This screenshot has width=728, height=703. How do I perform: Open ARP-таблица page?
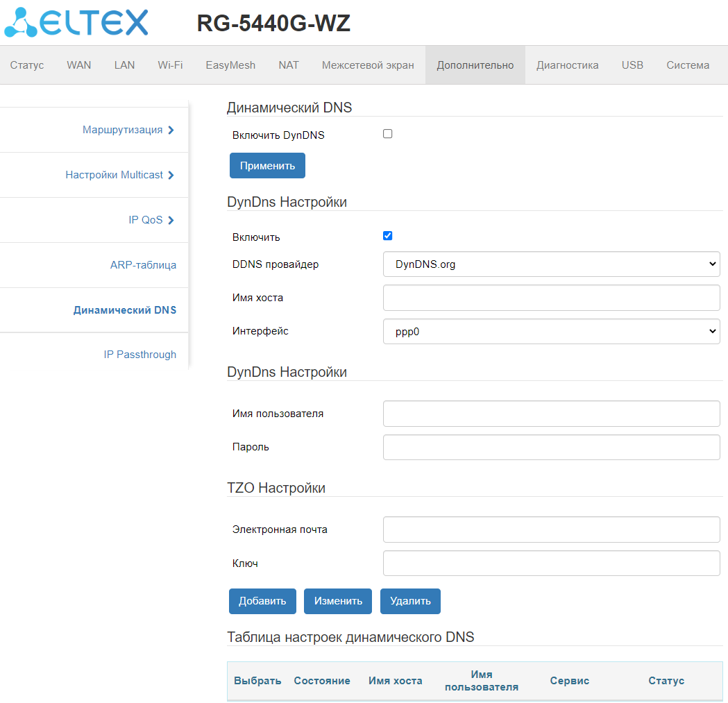click(143, 264)
